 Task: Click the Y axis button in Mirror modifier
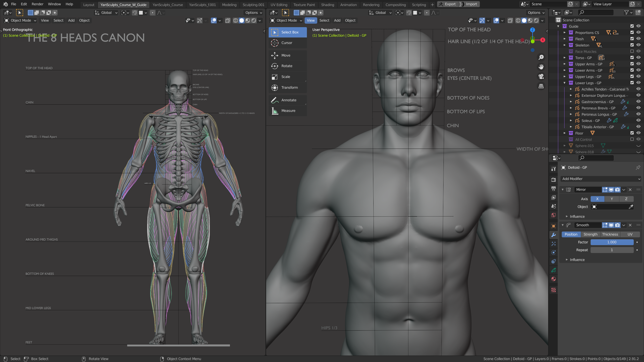[612, 199]
